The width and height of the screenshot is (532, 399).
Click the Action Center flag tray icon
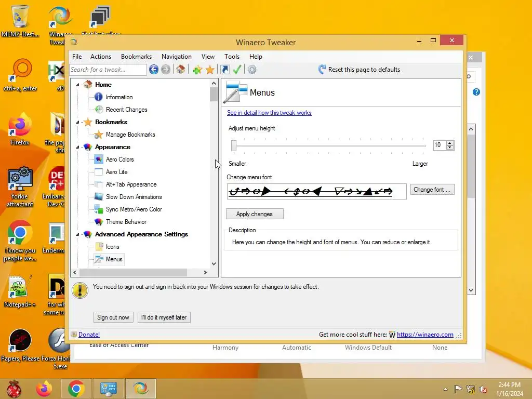click(458, 389)
